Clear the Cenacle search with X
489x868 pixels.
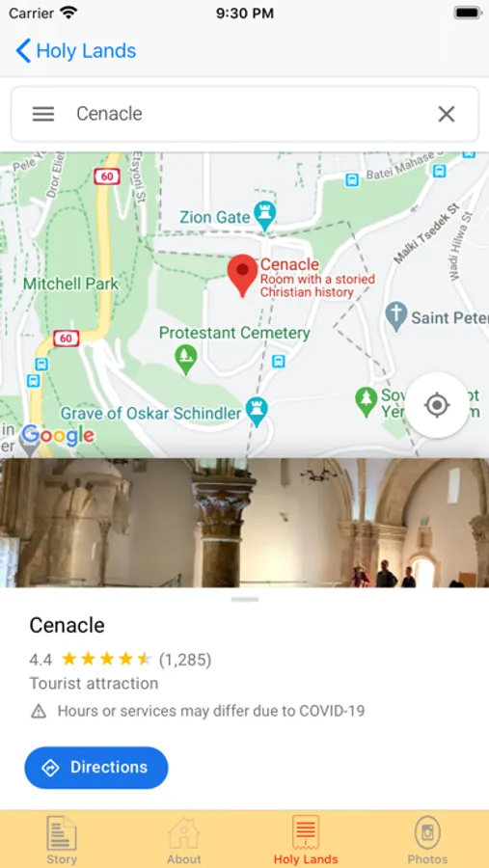[447, 114]
